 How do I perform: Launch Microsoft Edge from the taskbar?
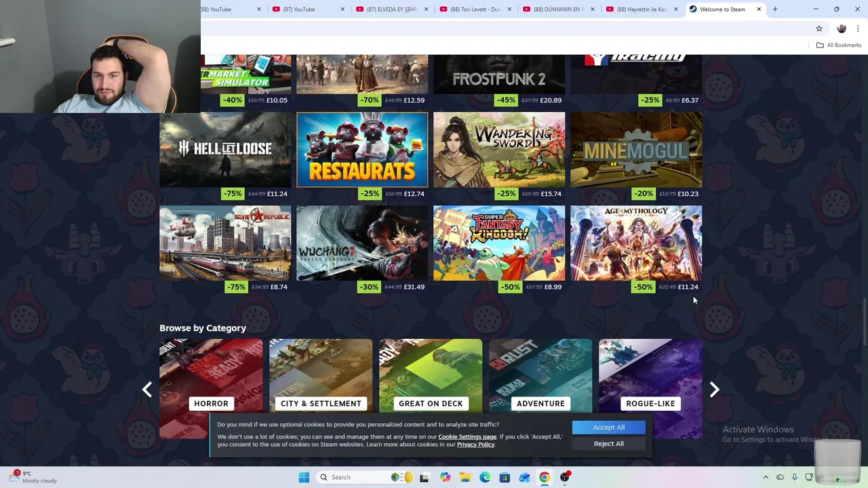tap(485, 477)
